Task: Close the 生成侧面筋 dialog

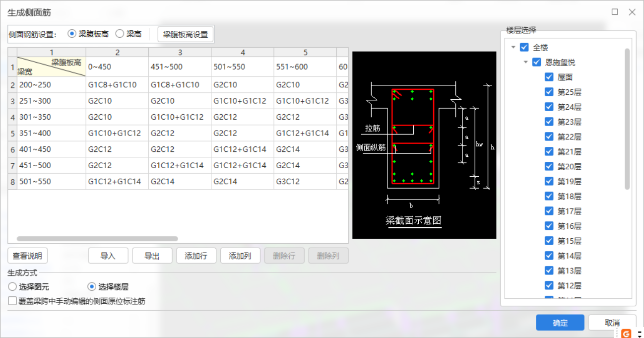Action: click(632, 12)
